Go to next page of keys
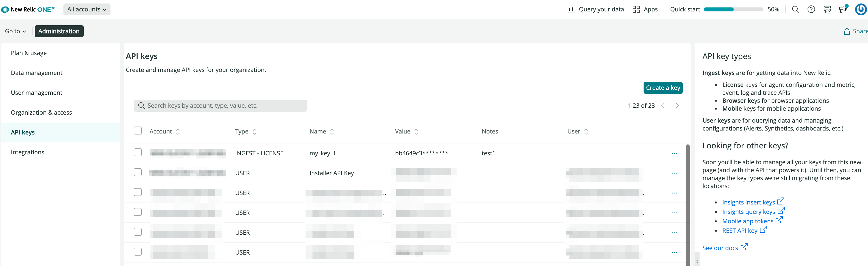This screenshot has height=266, width=868. (677, 106)
